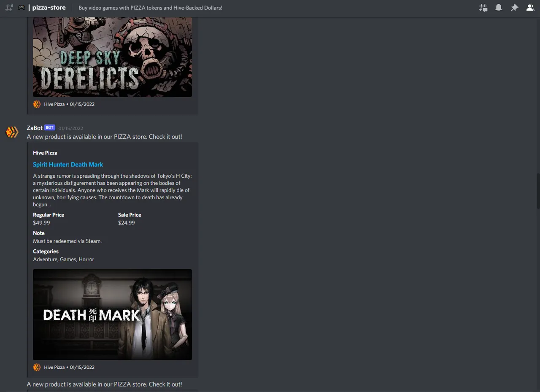Open the Death Mark game image

click(112, 314)
